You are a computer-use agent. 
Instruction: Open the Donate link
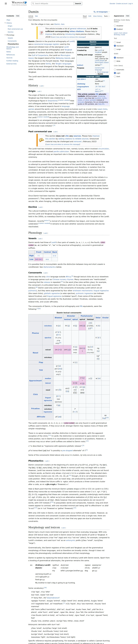[x=112, y=4]
